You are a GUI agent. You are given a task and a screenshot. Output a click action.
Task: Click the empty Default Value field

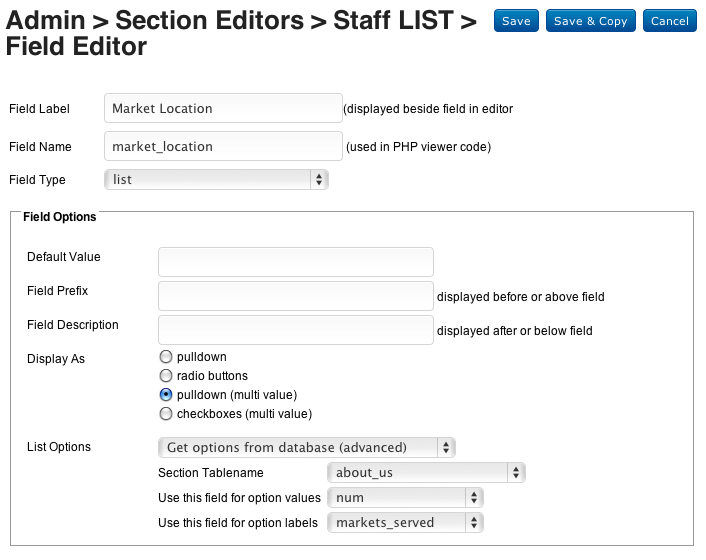coord(296,262)
